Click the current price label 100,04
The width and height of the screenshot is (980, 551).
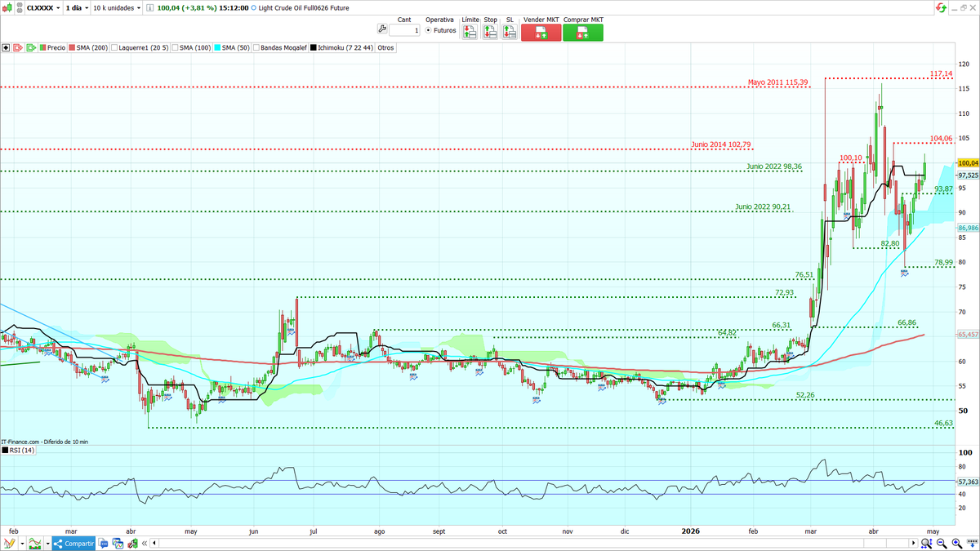tap(968, 163)
